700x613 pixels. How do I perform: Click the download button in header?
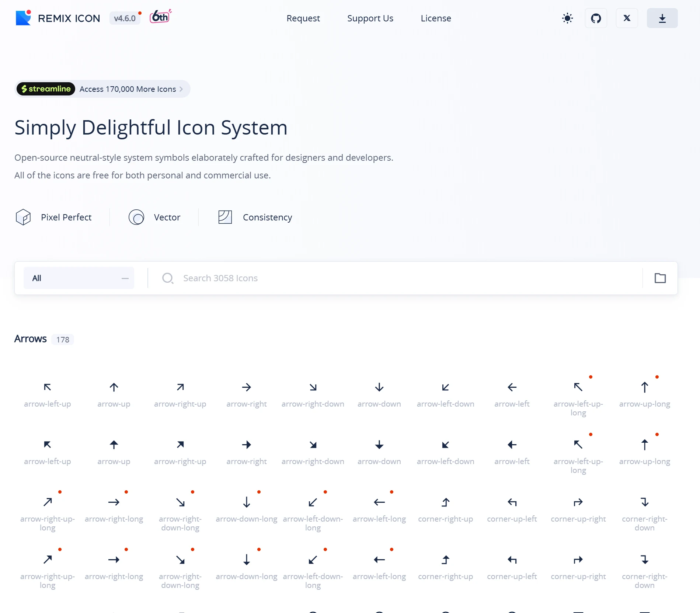[662, 18]
